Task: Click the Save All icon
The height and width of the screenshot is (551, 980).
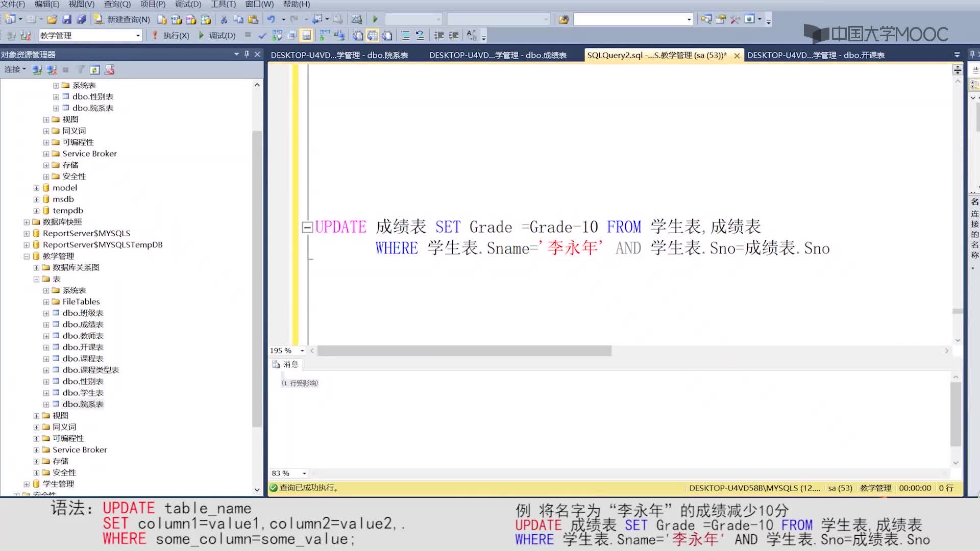Action: pos(81,19)
